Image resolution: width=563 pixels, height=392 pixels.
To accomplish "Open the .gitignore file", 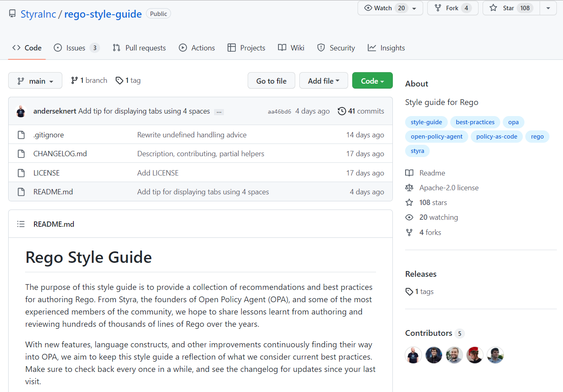I will pos(48,135).
